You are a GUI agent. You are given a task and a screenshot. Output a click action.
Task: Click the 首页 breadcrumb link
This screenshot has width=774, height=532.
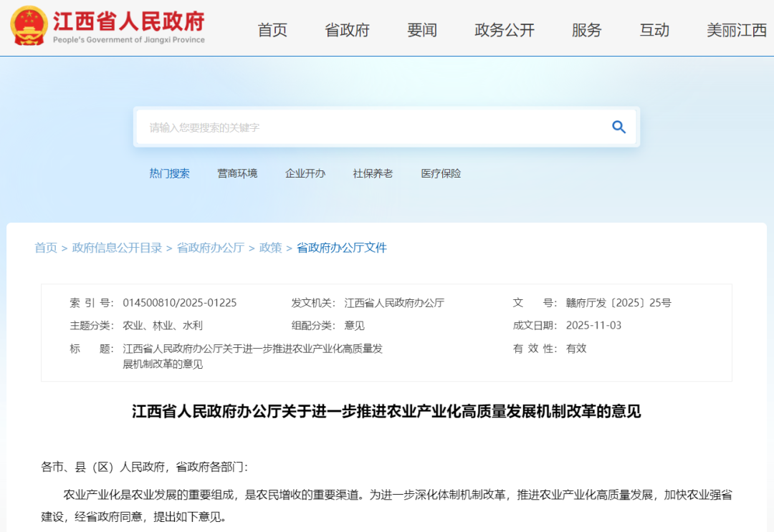[45, 247]
